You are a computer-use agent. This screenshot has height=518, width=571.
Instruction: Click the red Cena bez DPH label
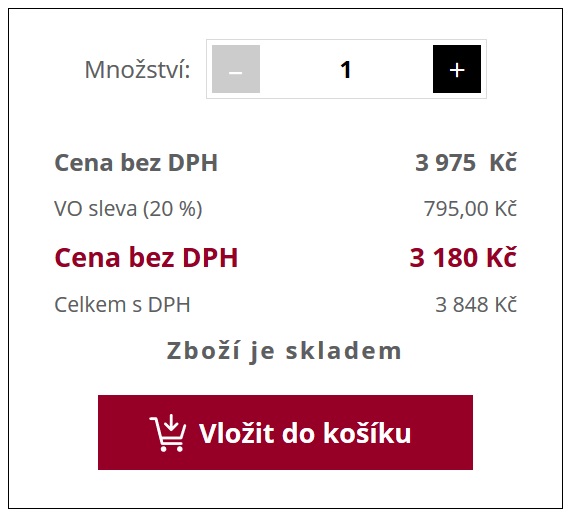click(146, 258)
